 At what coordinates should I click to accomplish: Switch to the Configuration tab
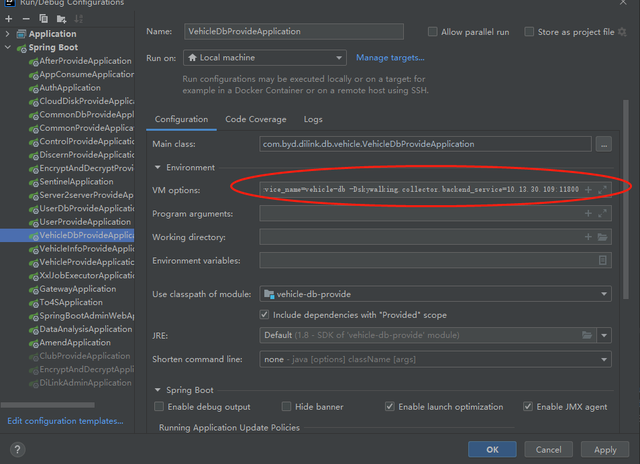point(181,119)
